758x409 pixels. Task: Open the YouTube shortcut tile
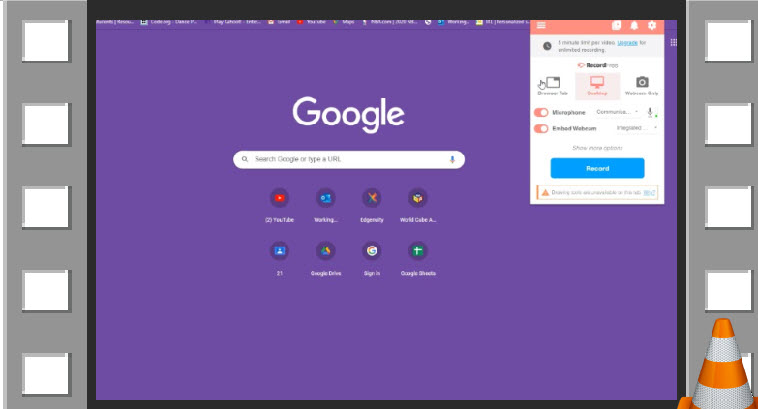pos(279,205)
